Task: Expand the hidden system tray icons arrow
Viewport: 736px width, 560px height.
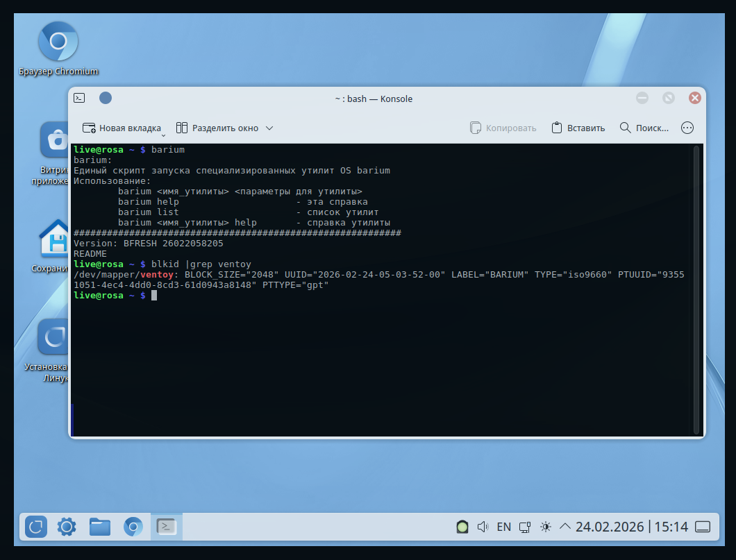Action: [565, 527]
